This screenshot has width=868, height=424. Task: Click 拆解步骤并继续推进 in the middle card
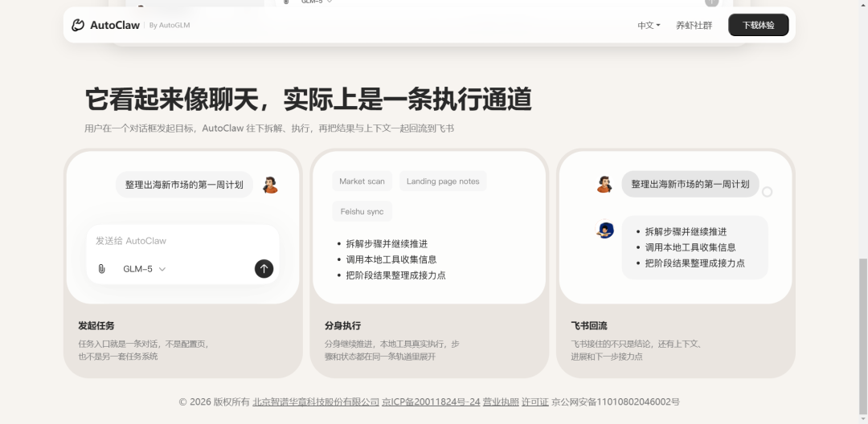tap(387, 244)
